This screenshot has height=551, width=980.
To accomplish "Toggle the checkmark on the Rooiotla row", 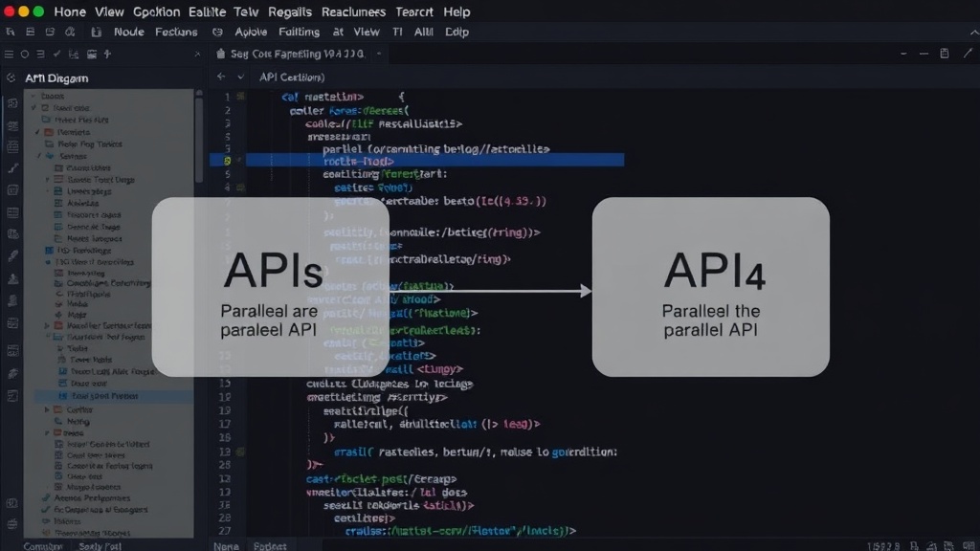I will [x=37, y=132].
